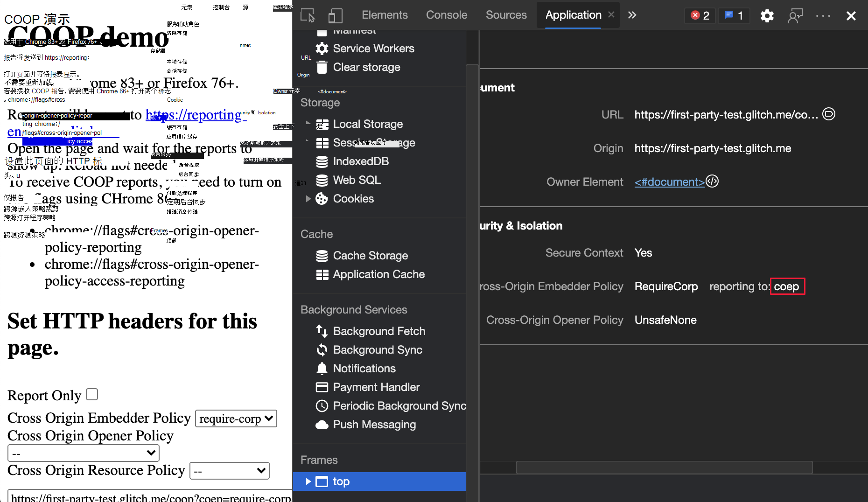Click the Payment Handler card icon
This screenshot has width=868, height=502.
coord(322,387)
